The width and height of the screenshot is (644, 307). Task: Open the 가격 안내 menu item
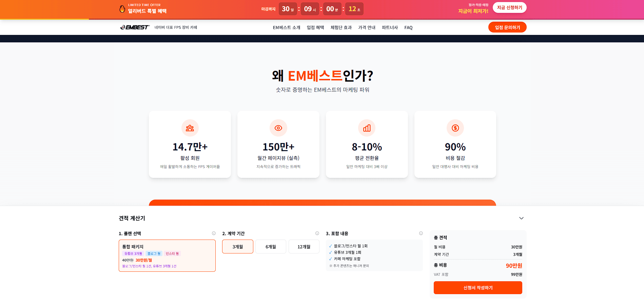click(366, 27)
